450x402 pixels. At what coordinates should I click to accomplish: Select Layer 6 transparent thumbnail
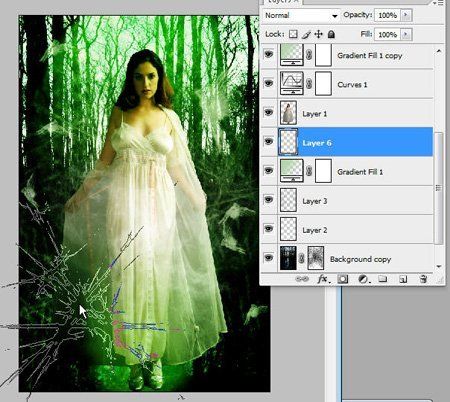click(288, 142)
